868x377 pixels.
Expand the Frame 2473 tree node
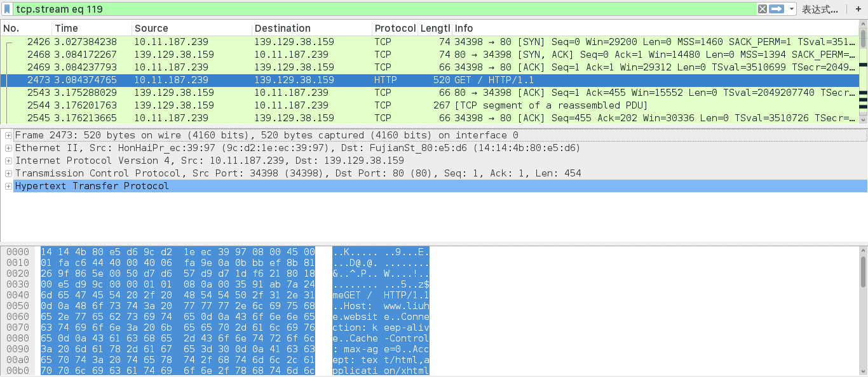pos(8,135)
